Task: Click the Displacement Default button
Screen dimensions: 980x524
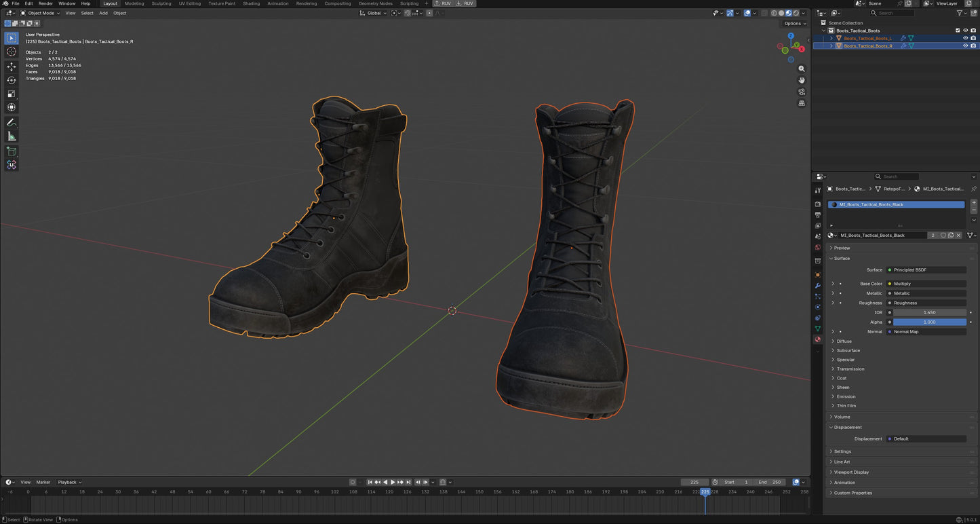Action: [x=926, y=439]
